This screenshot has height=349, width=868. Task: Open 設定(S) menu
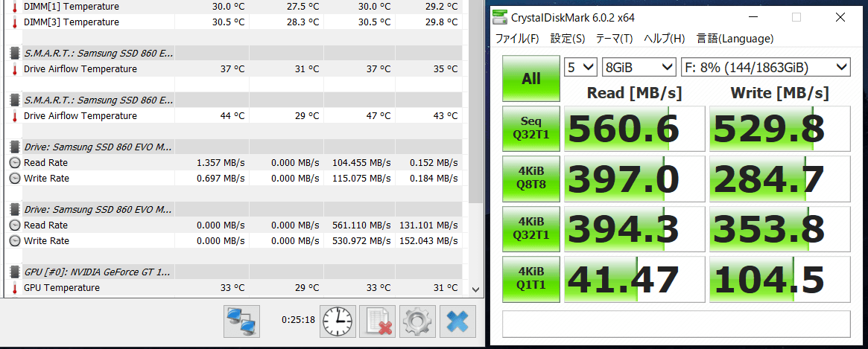tap(568, 39)
